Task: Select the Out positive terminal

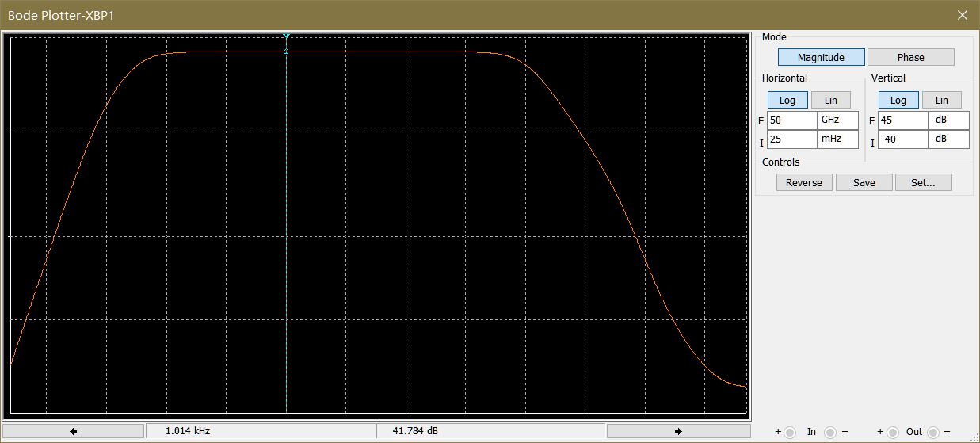Action: tap(893, 433)
